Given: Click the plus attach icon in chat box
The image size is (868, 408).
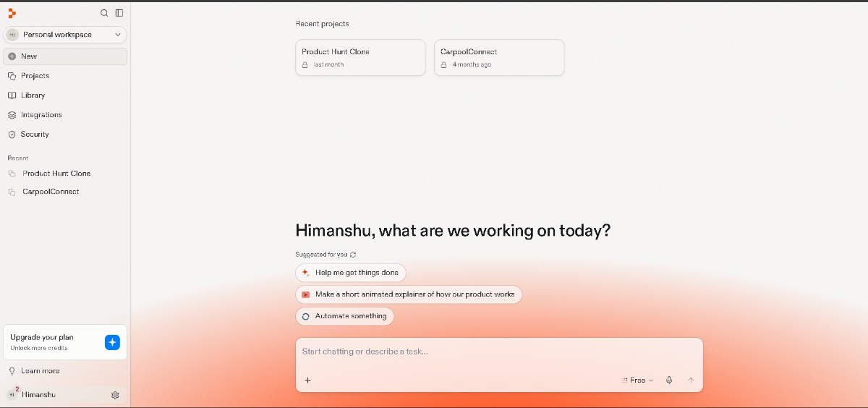Looking at the screenshot, I should (307, 381).
